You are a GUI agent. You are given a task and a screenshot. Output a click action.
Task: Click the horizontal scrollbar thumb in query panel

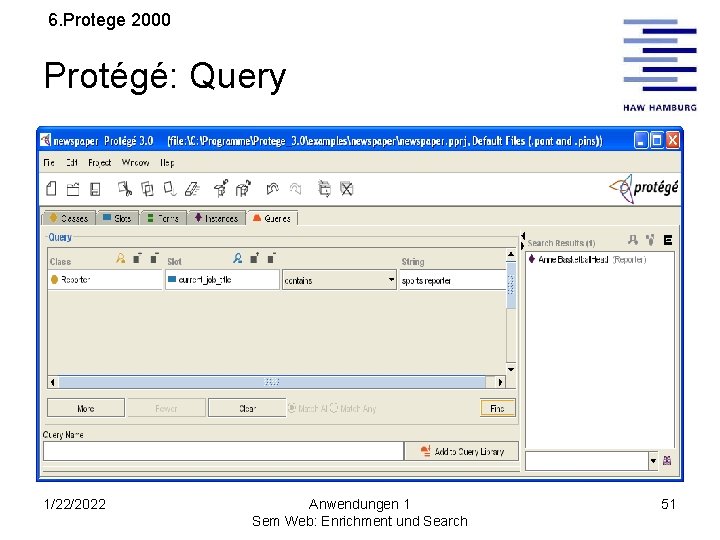click(272, 382)
